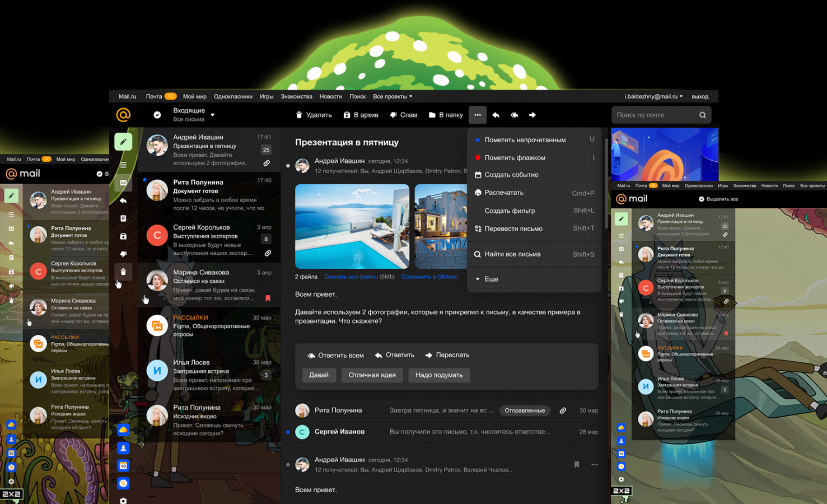Open the three-dot more actions toolbar button
Screen dimensions: 827x504
point(478,115)
